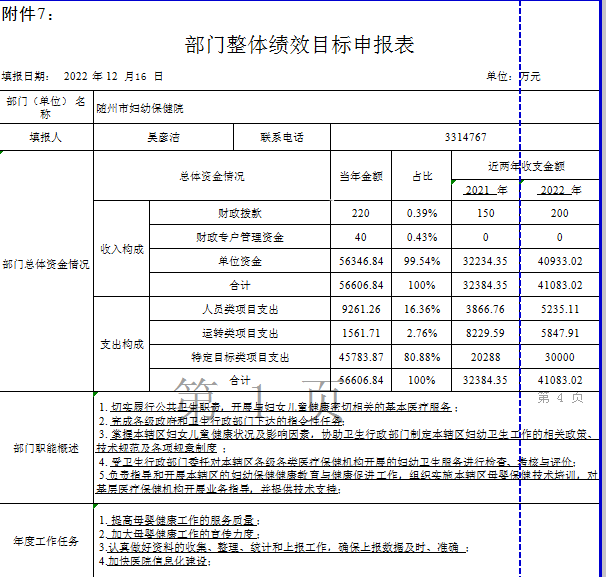
Task: Select the 填报人 label cell
Action: (46, 137)
